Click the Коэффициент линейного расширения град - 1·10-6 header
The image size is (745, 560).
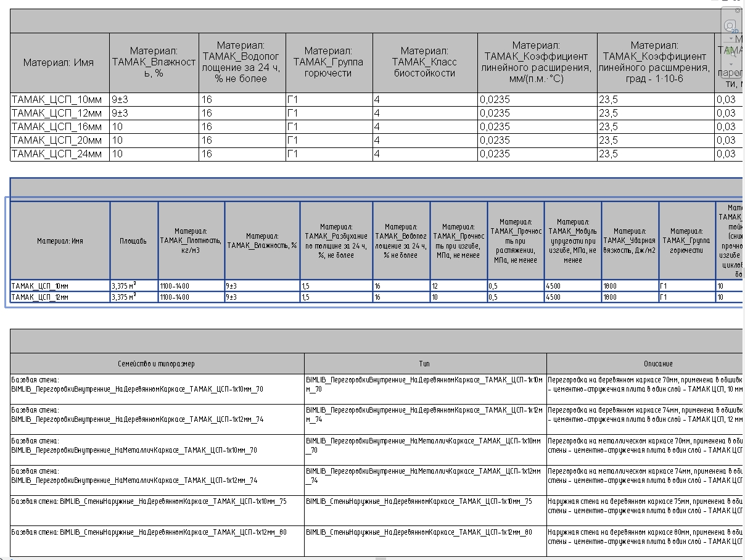[656, 62]
